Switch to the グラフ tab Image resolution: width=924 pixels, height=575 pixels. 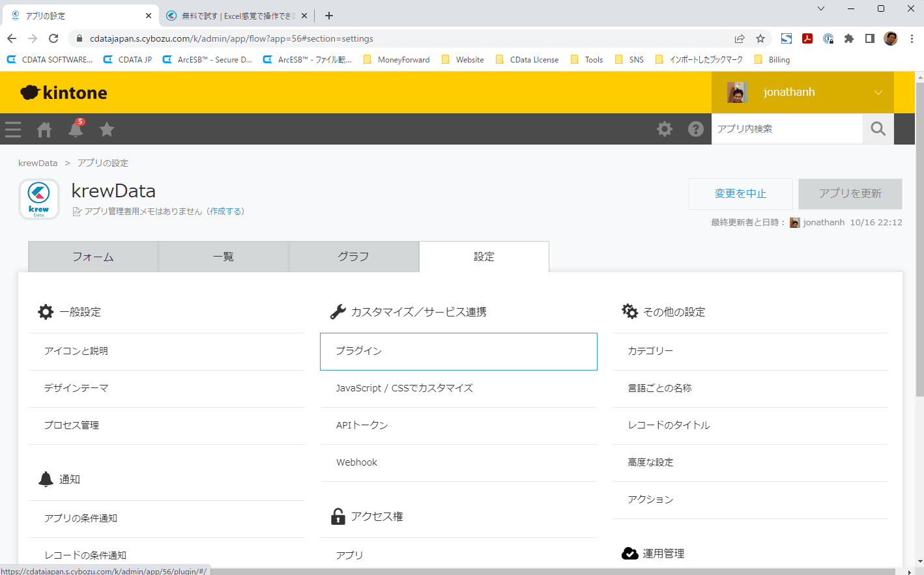[353, 257]
